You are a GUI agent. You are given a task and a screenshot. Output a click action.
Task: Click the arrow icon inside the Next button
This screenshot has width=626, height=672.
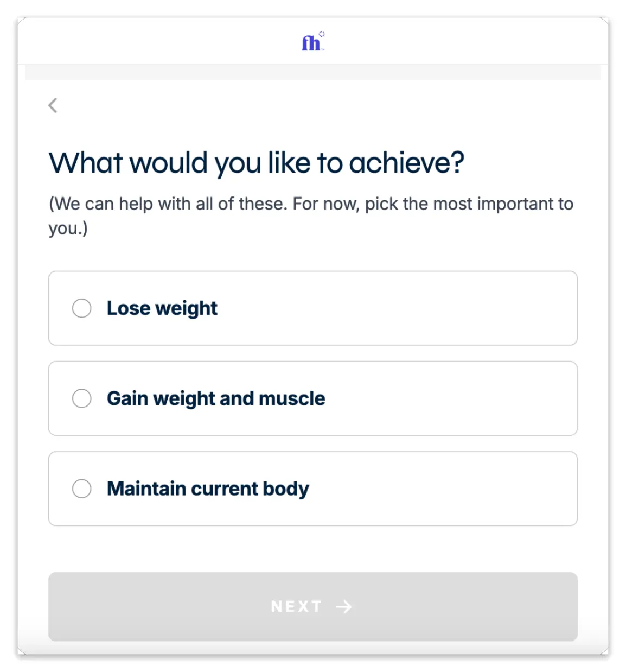pyautogui.click(x=344, y=606)
